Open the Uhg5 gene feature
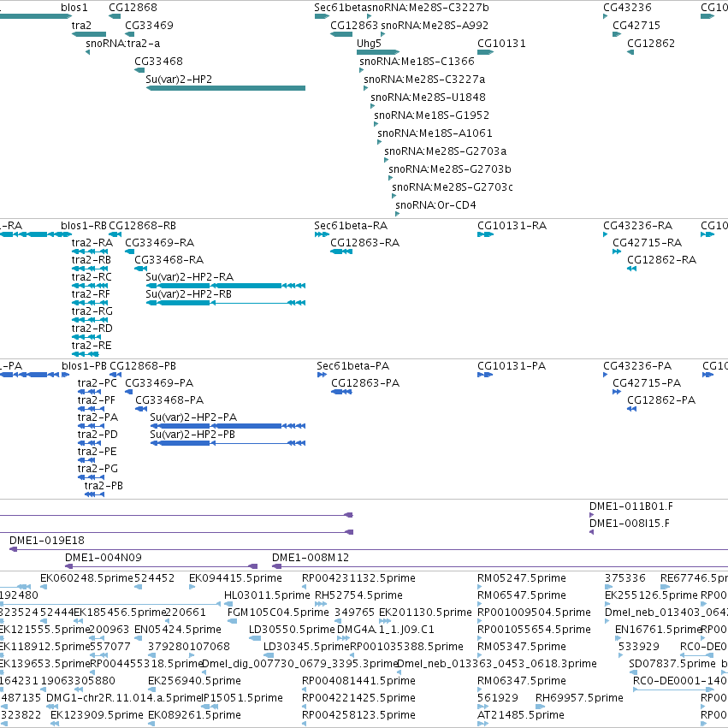 click(378, 52)
